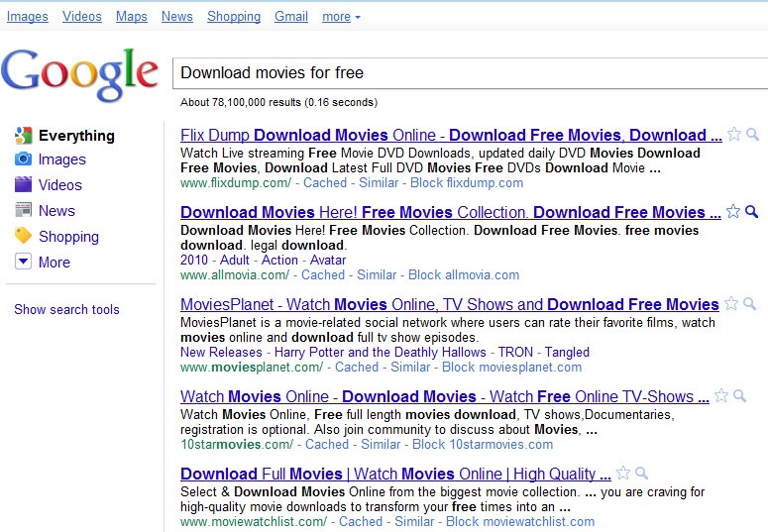Click Similar for moviewatchlist.com result
768x532 pixels.
click(414, 522)
